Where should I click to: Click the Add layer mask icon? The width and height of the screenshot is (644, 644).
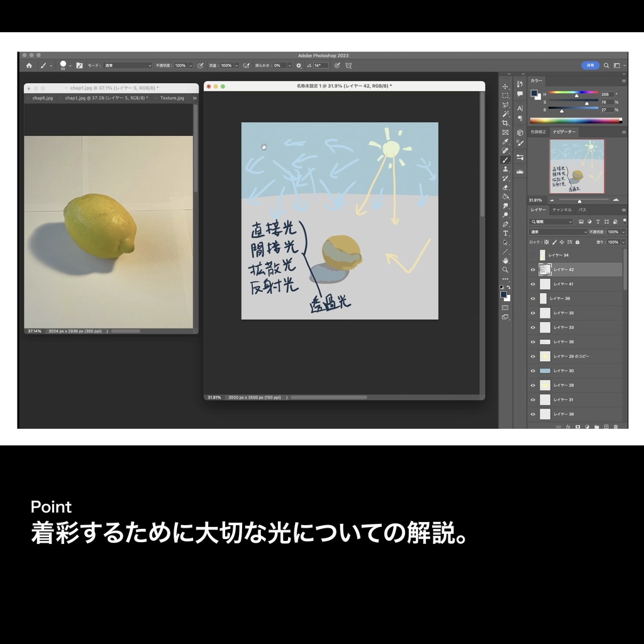point(577,426)
